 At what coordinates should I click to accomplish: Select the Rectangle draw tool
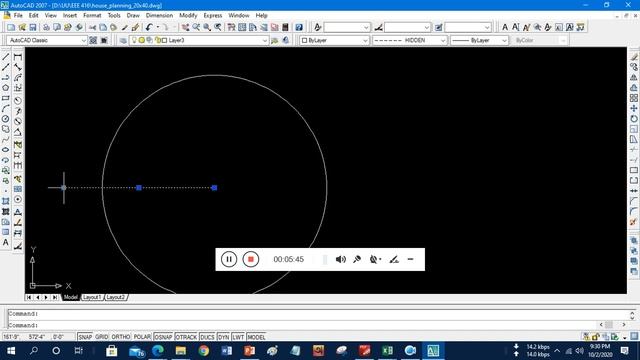[x=6, y=98]
